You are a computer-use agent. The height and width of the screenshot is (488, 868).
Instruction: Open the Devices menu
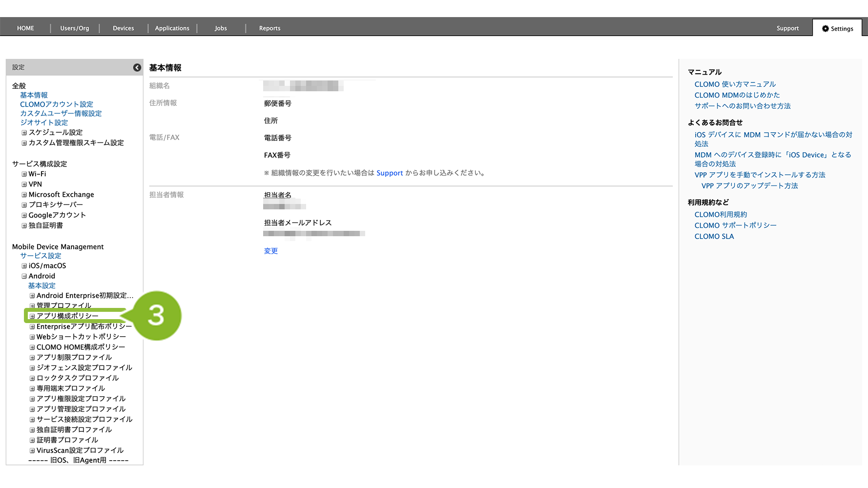123,28
